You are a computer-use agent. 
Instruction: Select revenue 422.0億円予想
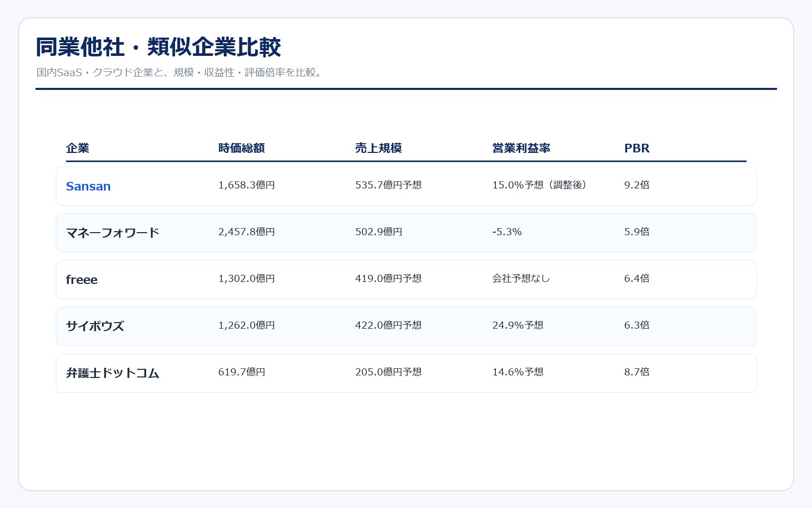tap(388, 325)
